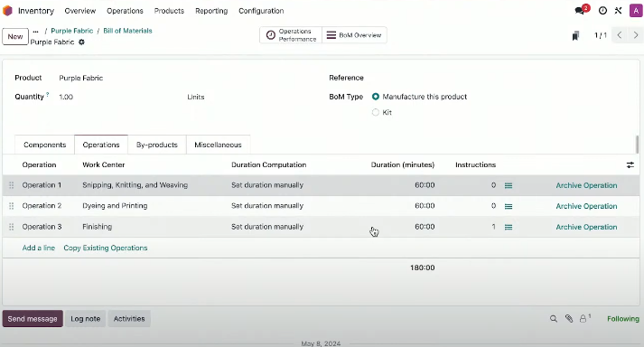This screenshot has width=644, height=347.
Task: Archive Operation 2
Action: (586, 206)
